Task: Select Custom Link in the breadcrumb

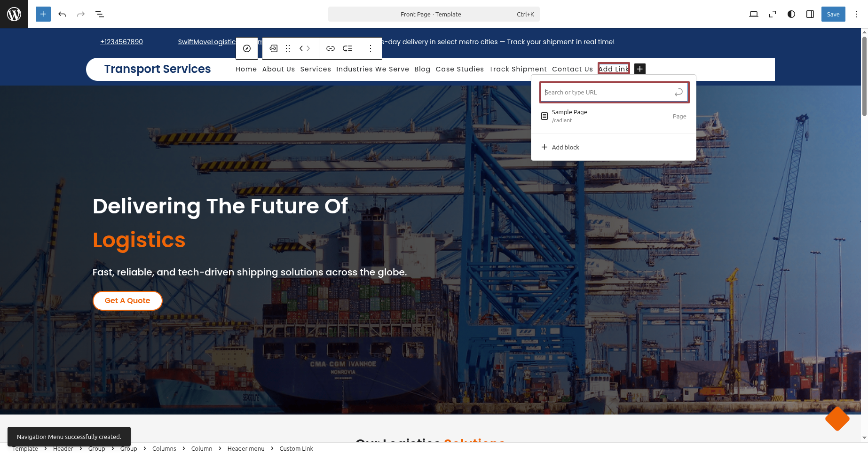Action: (x=296, y=448)
